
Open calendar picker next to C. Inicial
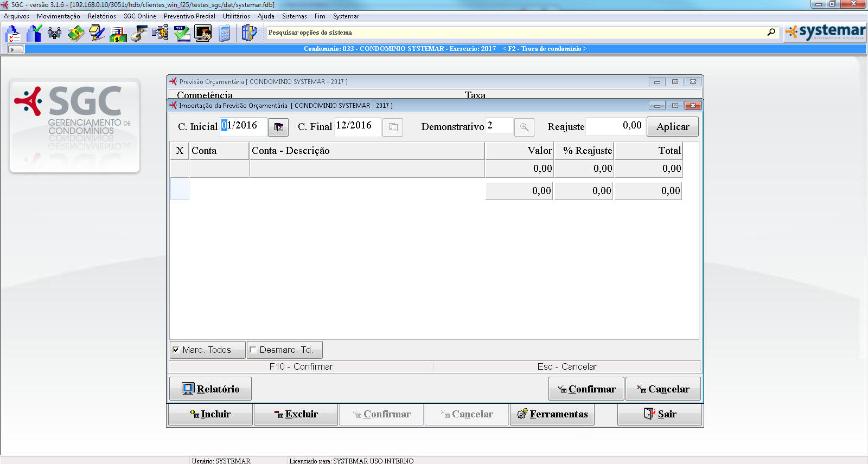pyautogui.click(x=278, y=127)
